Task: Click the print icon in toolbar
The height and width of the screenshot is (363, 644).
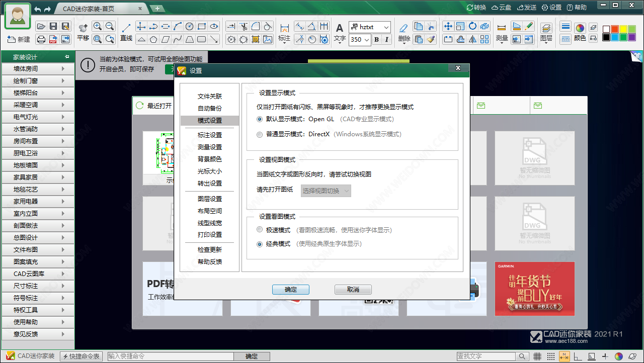Action: click(x=41, y=39)
